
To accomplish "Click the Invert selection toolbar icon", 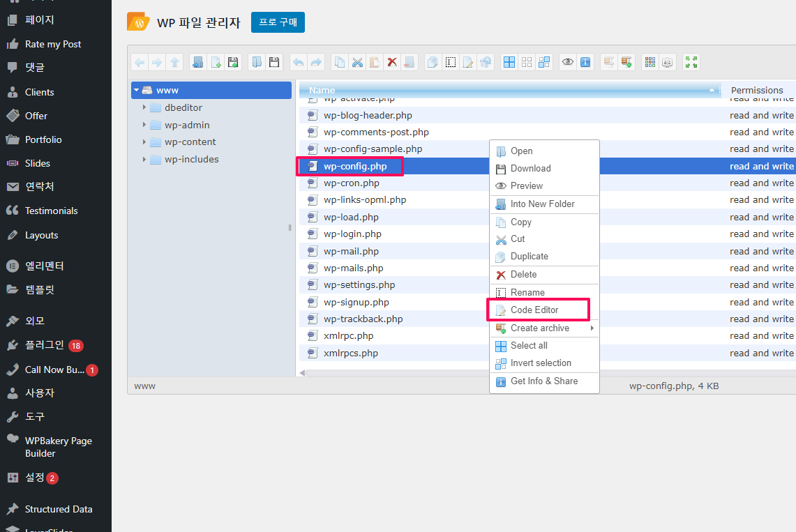I will coord(544,62).
